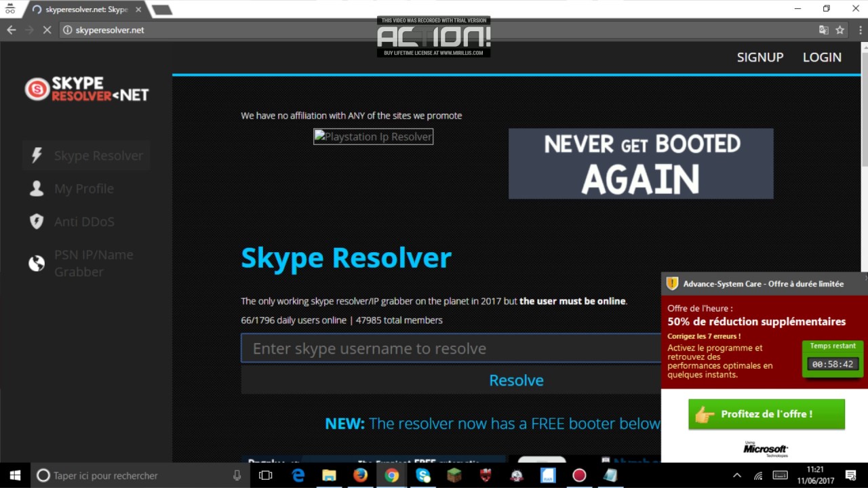
Task: Open Skype Resolver sidebar item
Action: [86, 156]
